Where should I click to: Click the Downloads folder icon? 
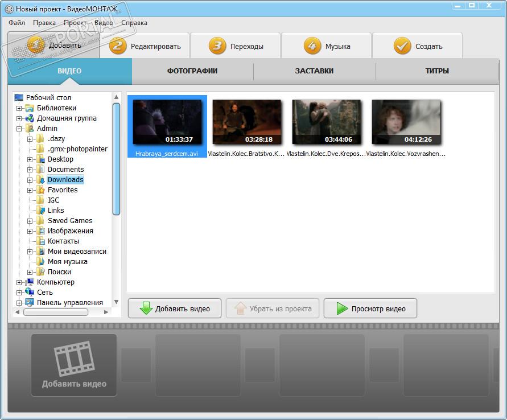[x=40, y=180]
